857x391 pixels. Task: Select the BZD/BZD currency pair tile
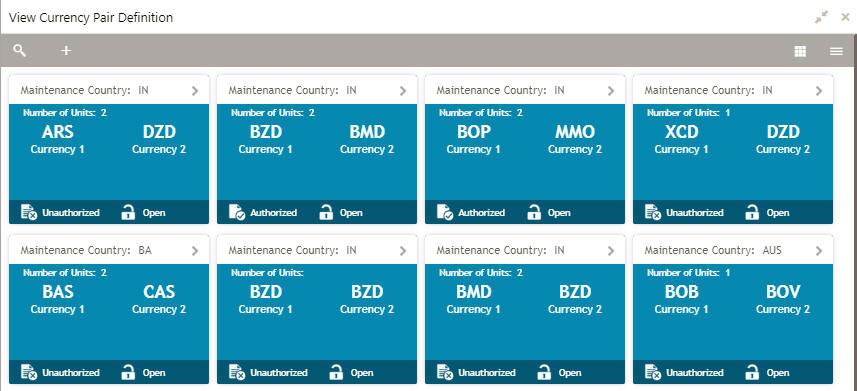point(317,312)
